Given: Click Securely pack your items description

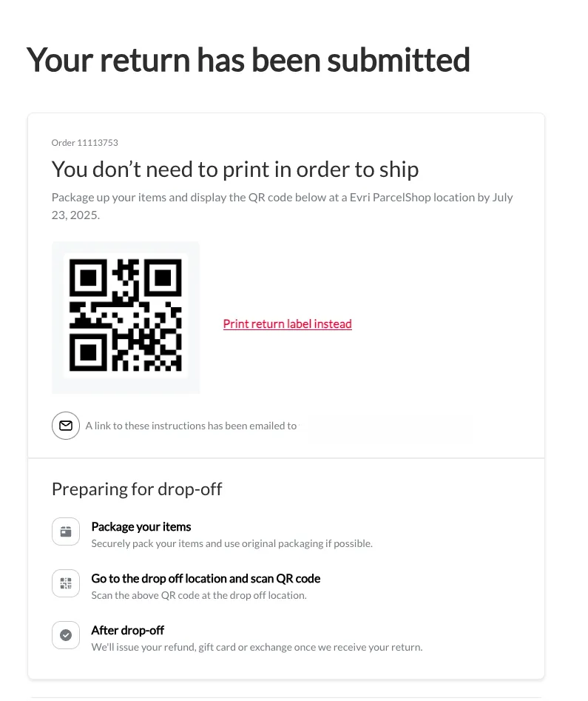Looking at the screenshot, I should click(232, 543).
